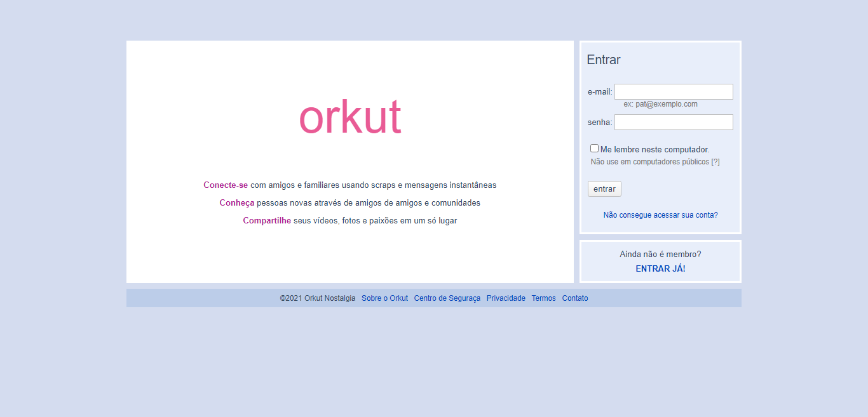Enable 'Me lembre neste computador' checkbox
Image resolution: width=868 pixels, height=417 pixels.
(x=594, y=149)
